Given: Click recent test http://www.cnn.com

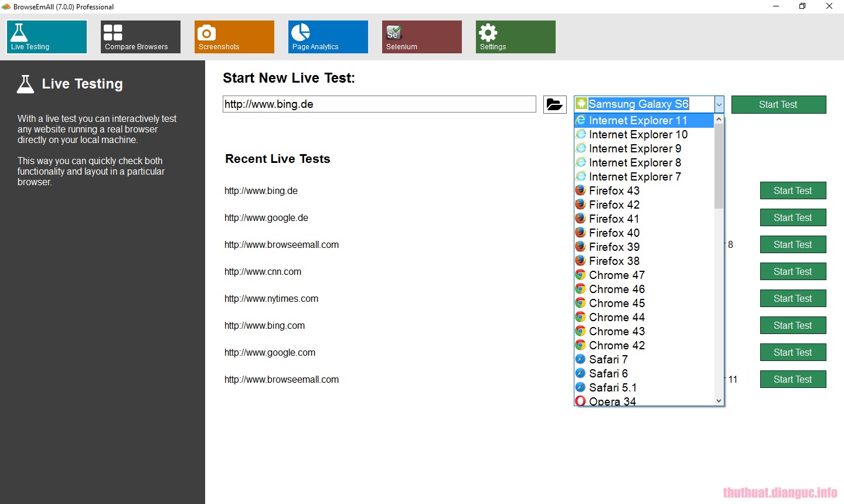Looking at the screenshot, I should (x=263, y=271).
